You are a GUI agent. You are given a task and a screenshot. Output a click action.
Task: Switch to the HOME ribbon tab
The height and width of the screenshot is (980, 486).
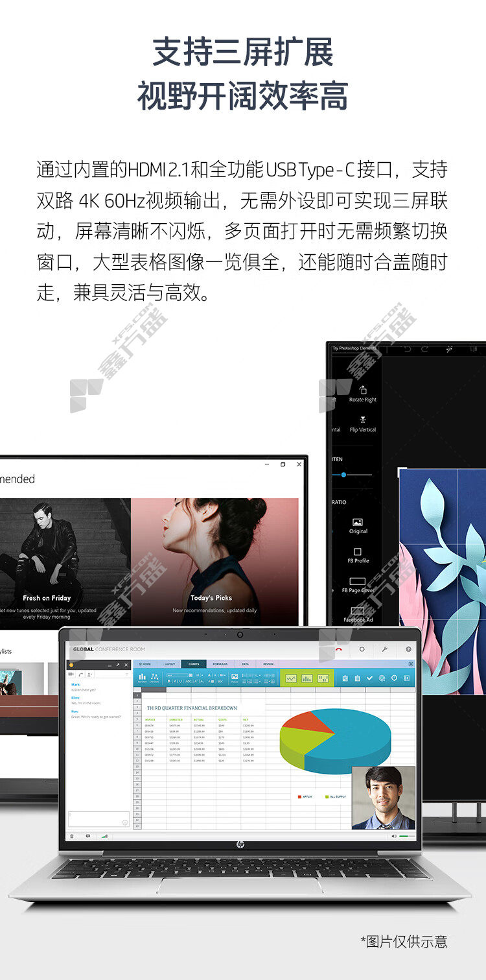tap(146, 664)
